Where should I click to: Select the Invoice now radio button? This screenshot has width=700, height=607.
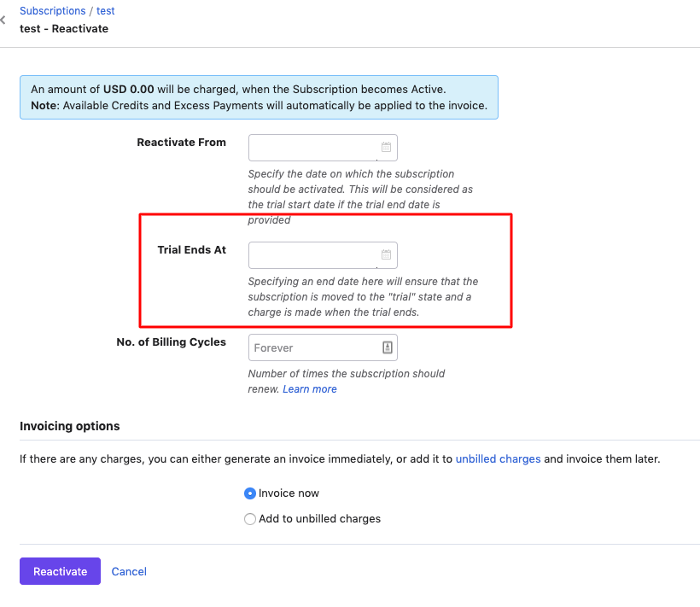pos(250,493)
